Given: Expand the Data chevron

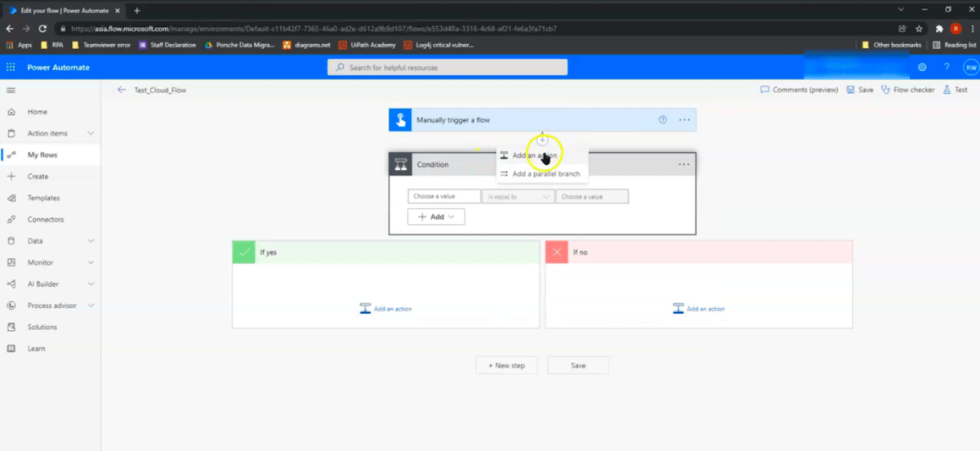Looking at the screenshot, I should coord(91,241).
